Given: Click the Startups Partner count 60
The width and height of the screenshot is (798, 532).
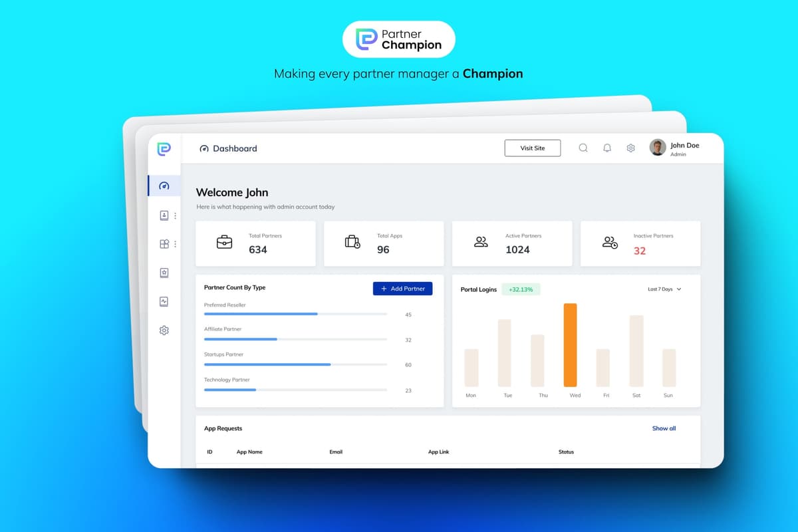Looking at the screenshot, I should coord(408,365).
